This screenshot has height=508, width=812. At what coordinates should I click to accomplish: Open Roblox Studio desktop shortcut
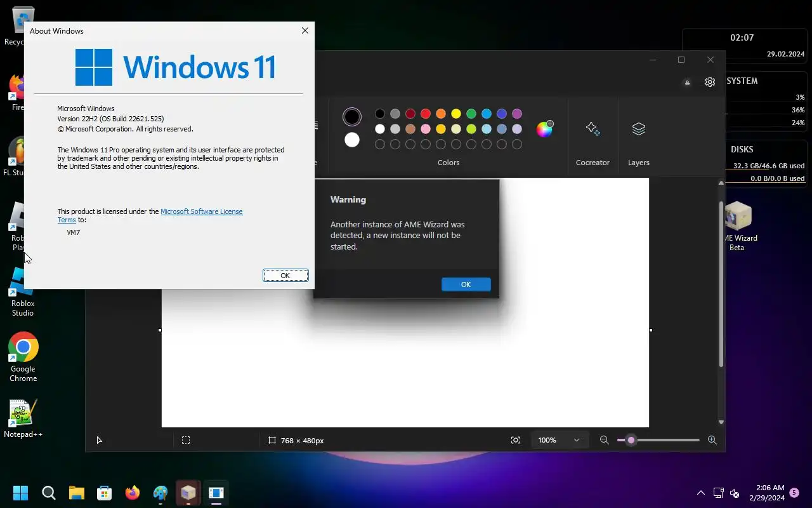tap(23, 293)
